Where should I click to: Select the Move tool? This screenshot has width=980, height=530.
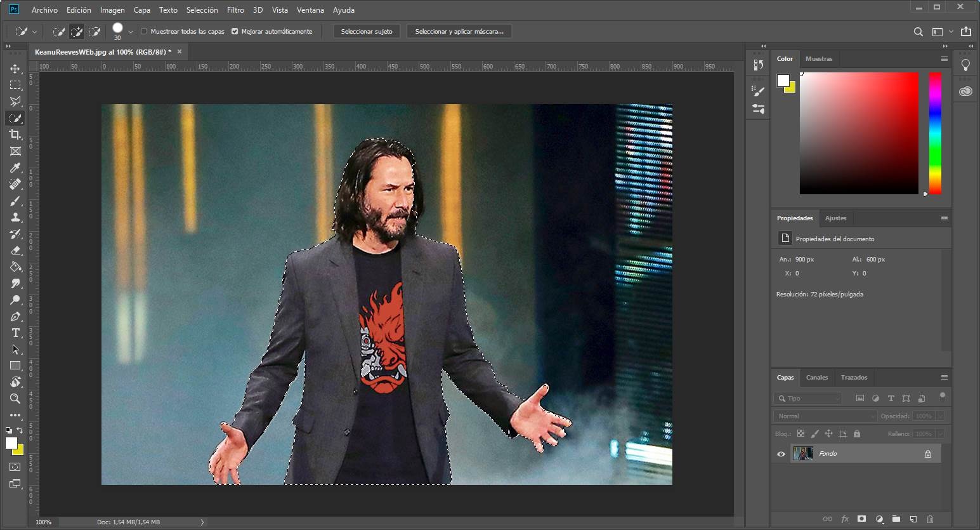pyautogui.click(x=15, y=69)
